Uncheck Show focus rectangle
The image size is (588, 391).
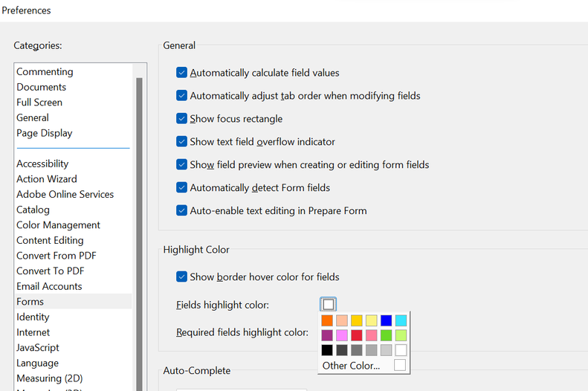[x=181, y=119]
